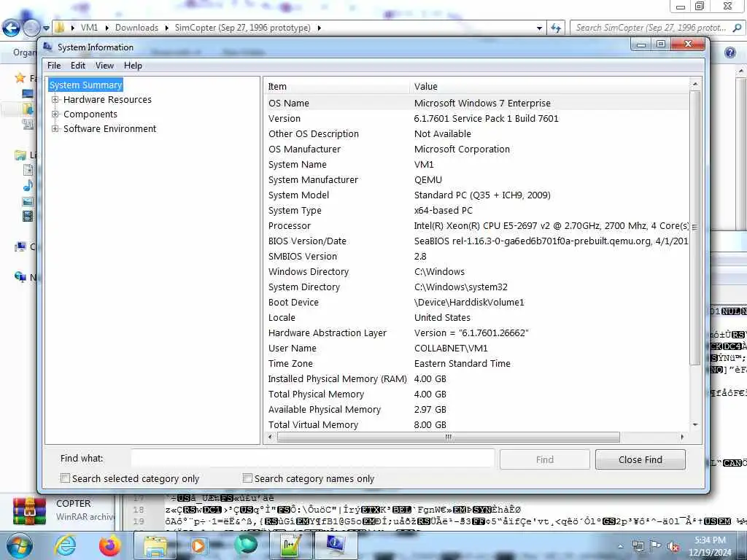The width and height of the screenshot is (747, 560).
Task: Click the Explorer search field
Action: 651,28
